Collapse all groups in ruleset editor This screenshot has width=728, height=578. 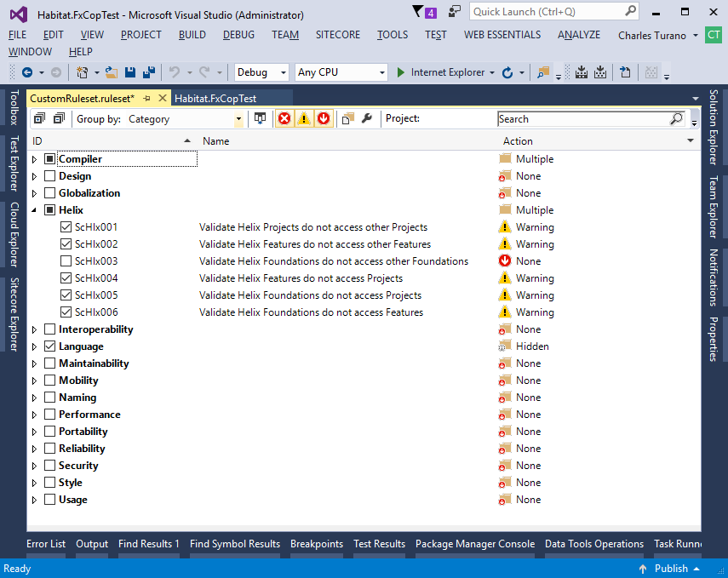[x=59, y=119]
